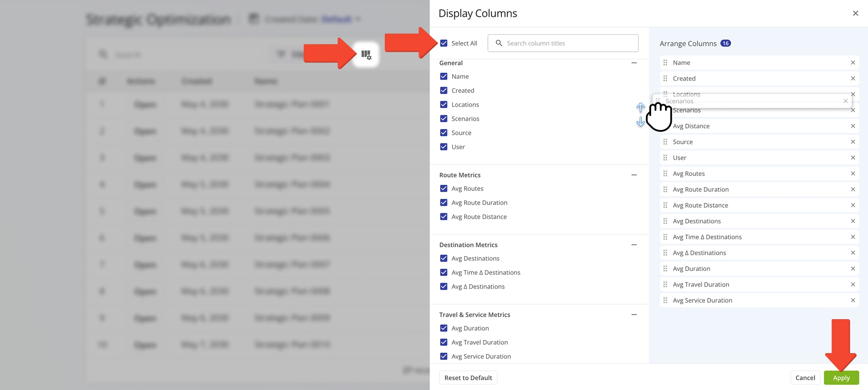868x390 pixels.
Task: Grab the drag handle of Avg Routes column
Action: click(665, 173)
